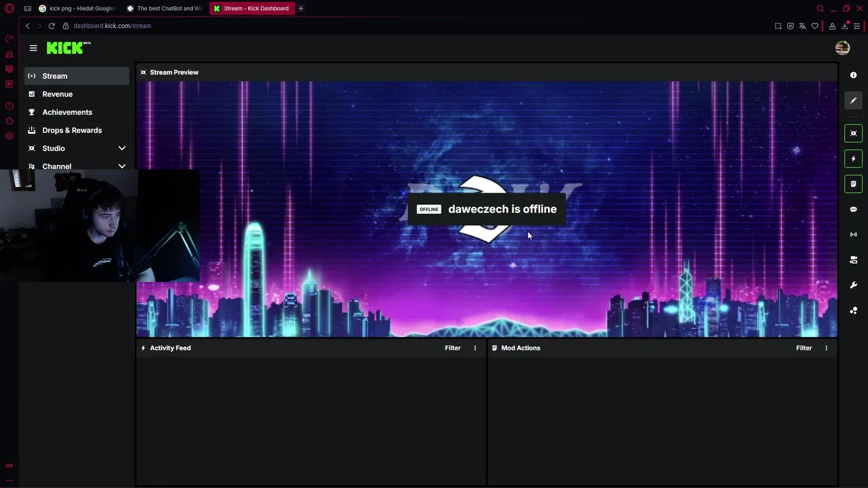868x488 pixels.
Task: Toggle the Stream Preview panel icon in the right rail
Action: click(853, 133)
